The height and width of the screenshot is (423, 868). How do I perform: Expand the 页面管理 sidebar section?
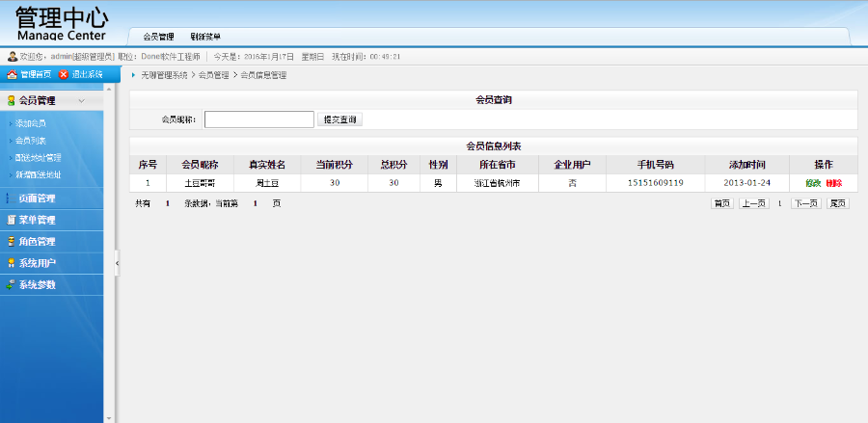click(51, 198)
